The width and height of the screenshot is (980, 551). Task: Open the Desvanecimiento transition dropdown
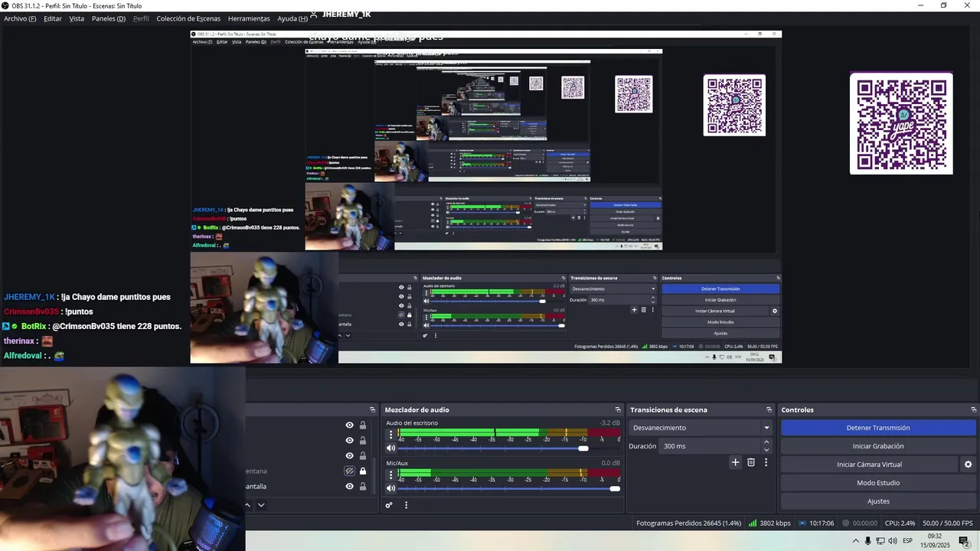tap(701, 428)
